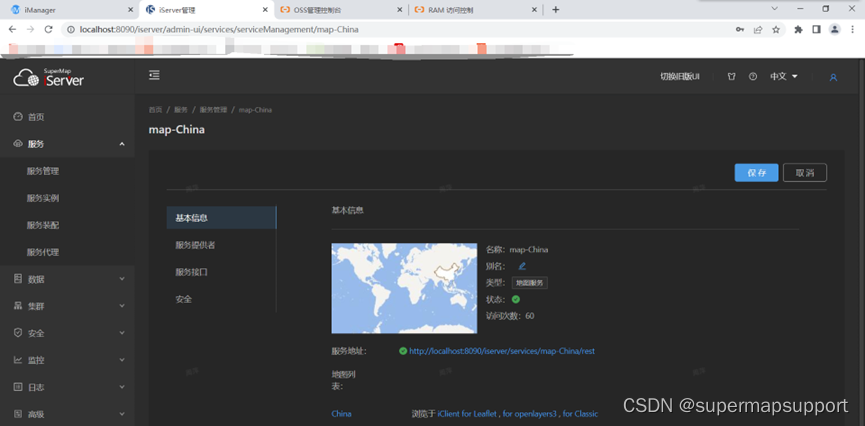The height and width of the screenshot is (426, 865).
Task: Open the browser side panel icon
Action: coord(816,30)
